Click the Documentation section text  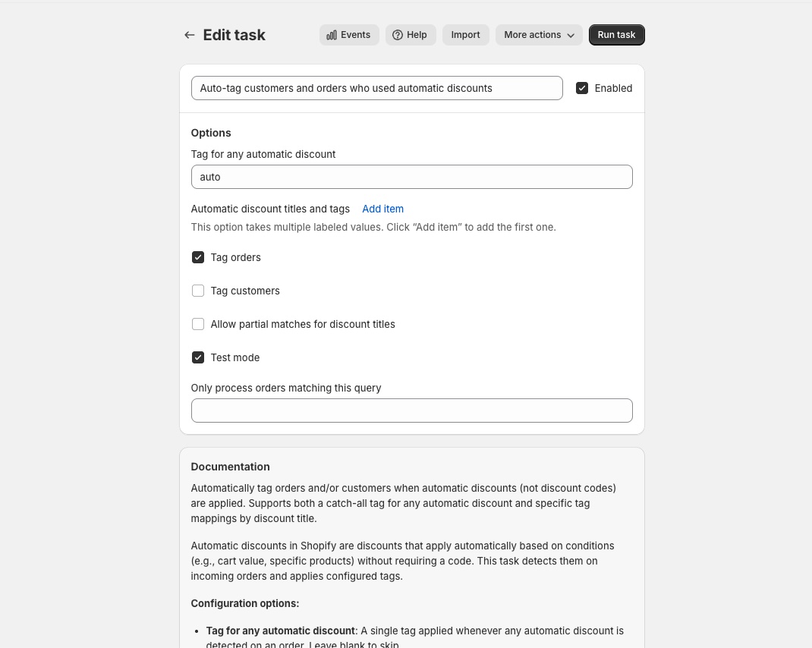(x=230, y=467)
